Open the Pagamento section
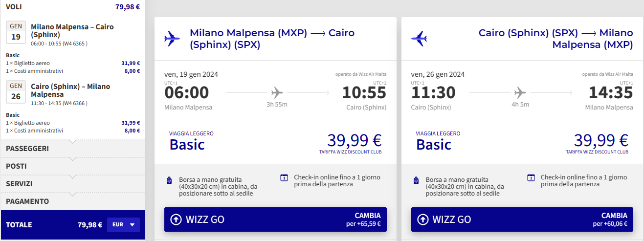 [73, 201]
